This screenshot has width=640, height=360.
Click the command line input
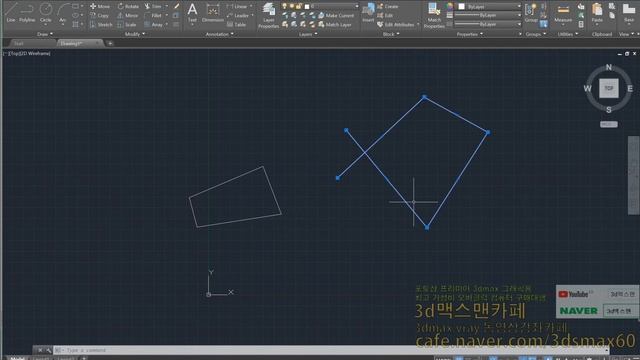331,350
